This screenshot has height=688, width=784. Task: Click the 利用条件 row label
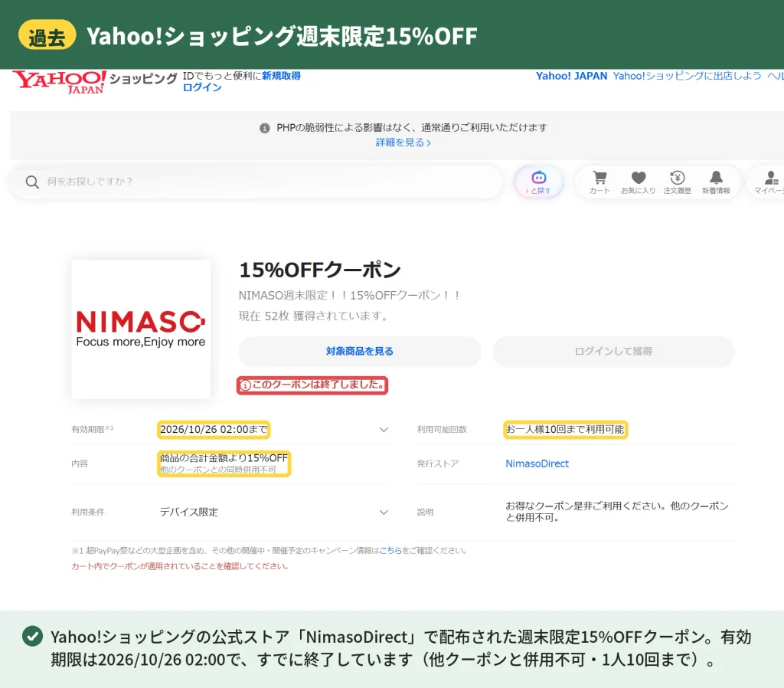(x=88, y=513)
